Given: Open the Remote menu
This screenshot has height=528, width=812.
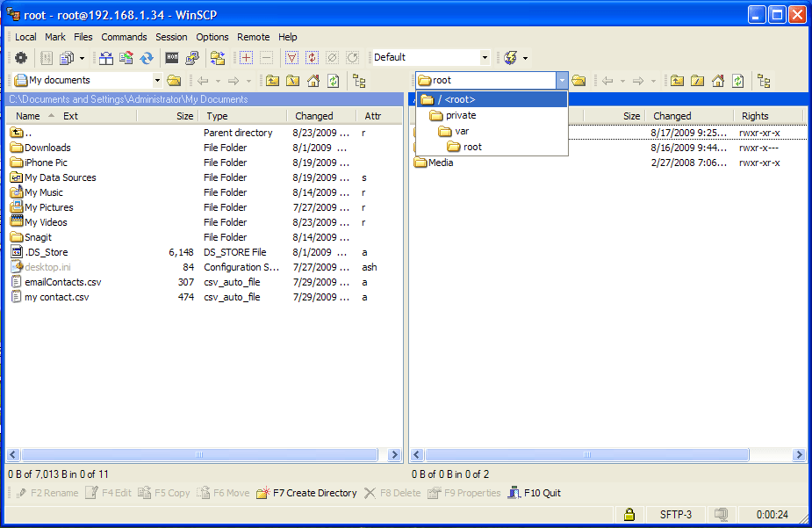Looking at the screenshot, I should click(253, 37).
